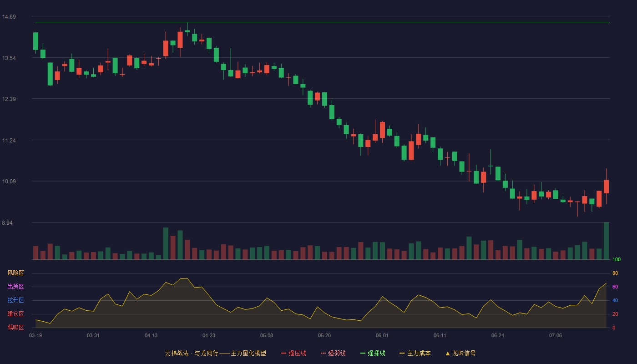Toggle the 强弱线 legend series
Viewport: 637px width, 364px height.
(333, 353)
